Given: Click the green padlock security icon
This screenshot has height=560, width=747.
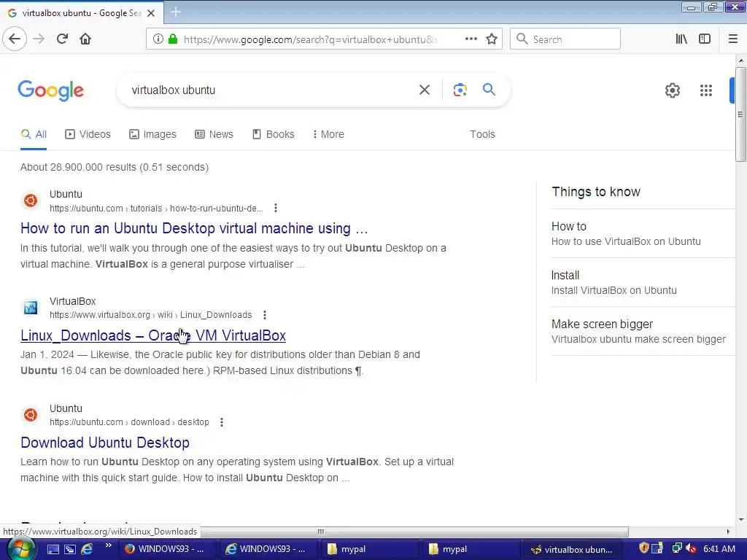Looking at the screenshot, I should (x=173, y=39).
